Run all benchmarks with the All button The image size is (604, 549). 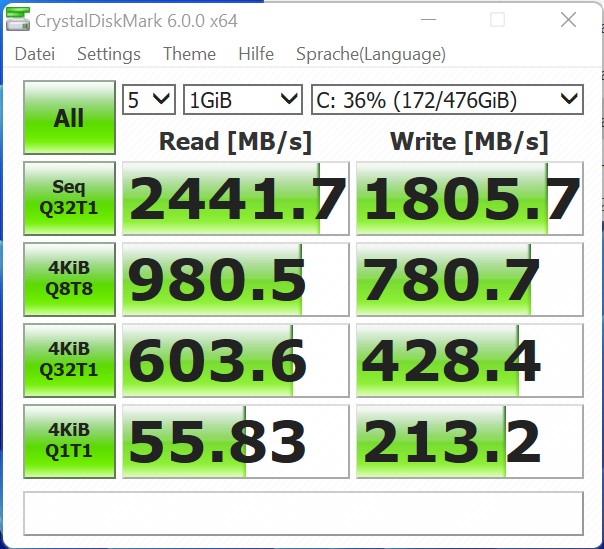[x=69, y=118]
